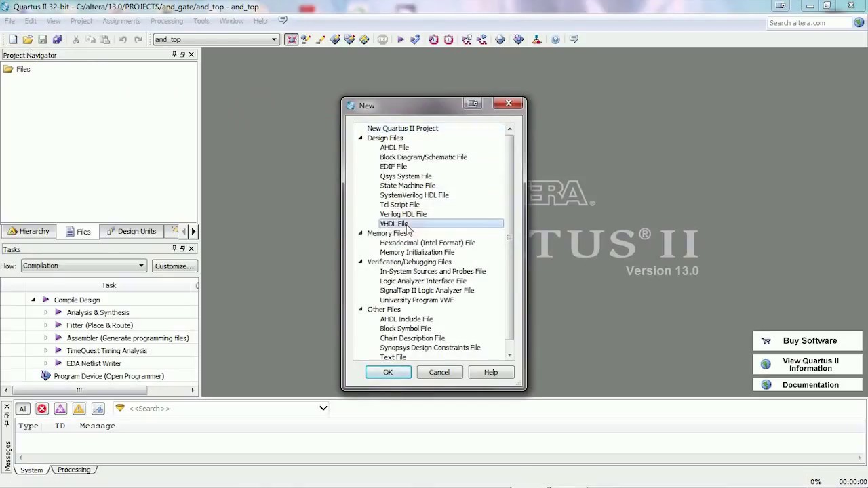Open the Tools menu
868x488 pixels.
pyautogui.click(x=201, y=21)
